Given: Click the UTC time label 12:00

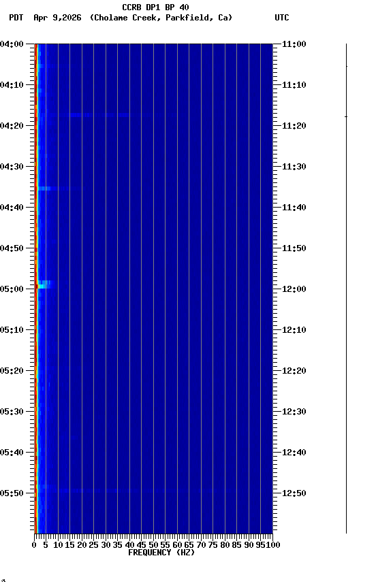Looking at the screenshot, I should pos(294,289).
